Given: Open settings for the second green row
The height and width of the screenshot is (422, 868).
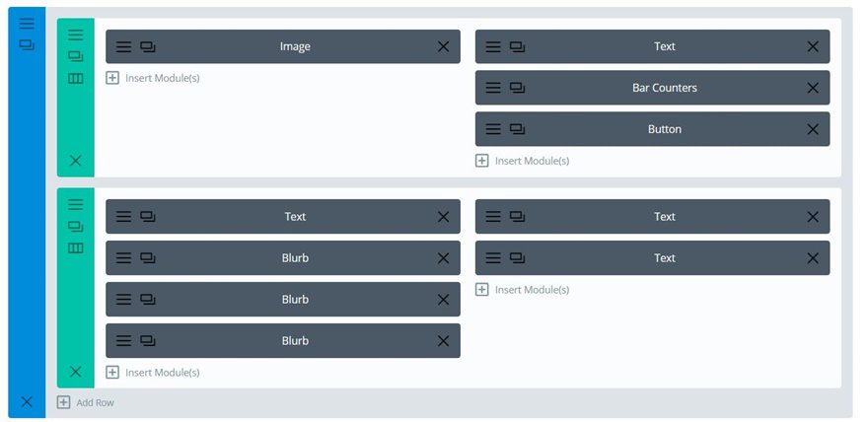Looking at the screenshot, I should (x=76, y=204).
